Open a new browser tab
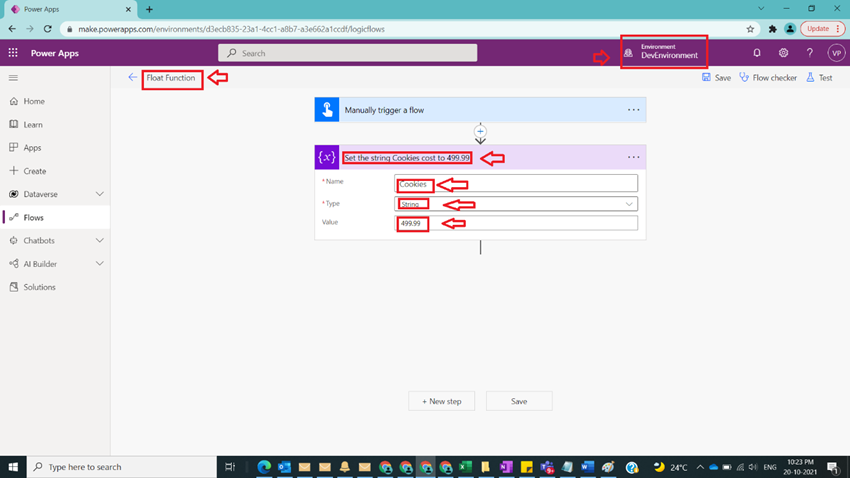The width and height of the screenshot is (850, 478). pos(149,9)
